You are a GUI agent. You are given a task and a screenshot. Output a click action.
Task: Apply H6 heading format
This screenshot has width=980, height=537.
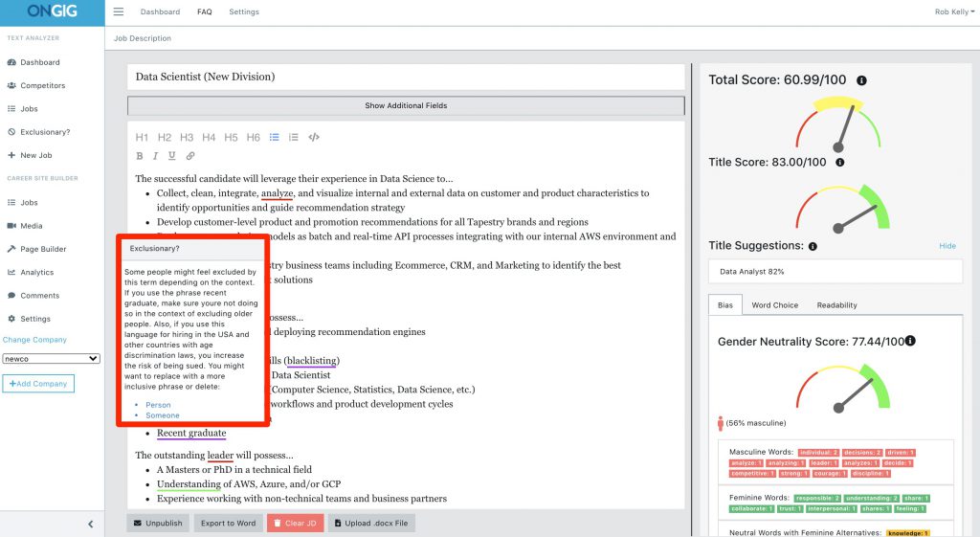pyautogui.click(x=253, y=138)
